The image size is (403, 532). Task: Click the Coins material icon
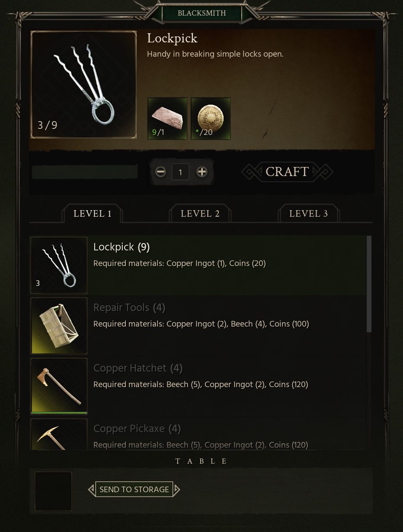click(211, 119)
